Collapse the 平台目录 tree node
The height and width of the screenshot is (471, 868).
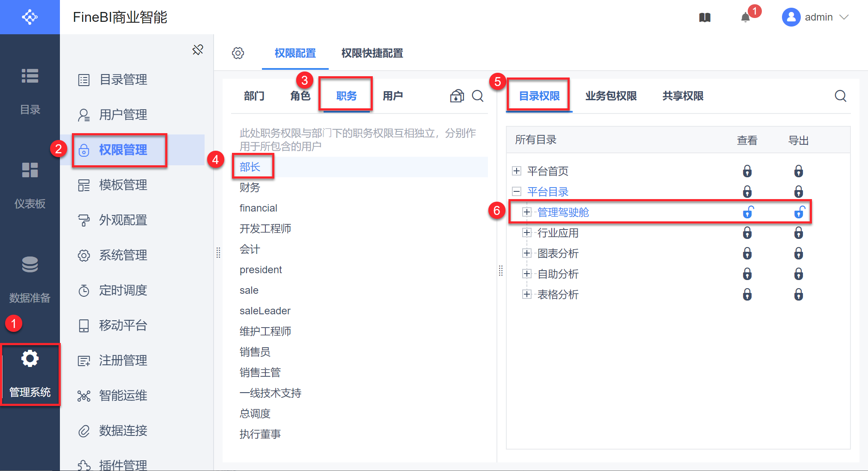[517, 192]
